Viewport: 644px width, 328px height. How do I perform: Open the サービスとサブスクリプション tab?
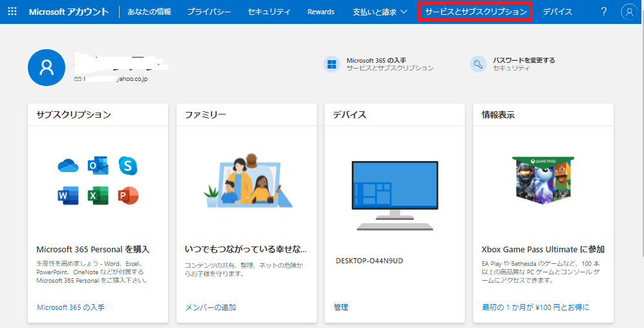pyautogui.click(x=476, y=12)
